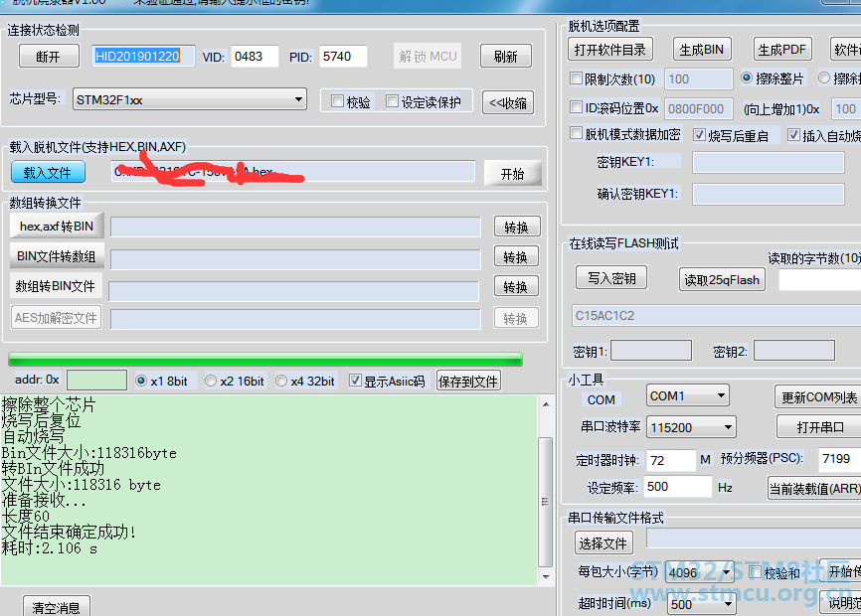861x616 pixels.
Task: Select the 擦除整片 radio button
Action: point(748,78)
